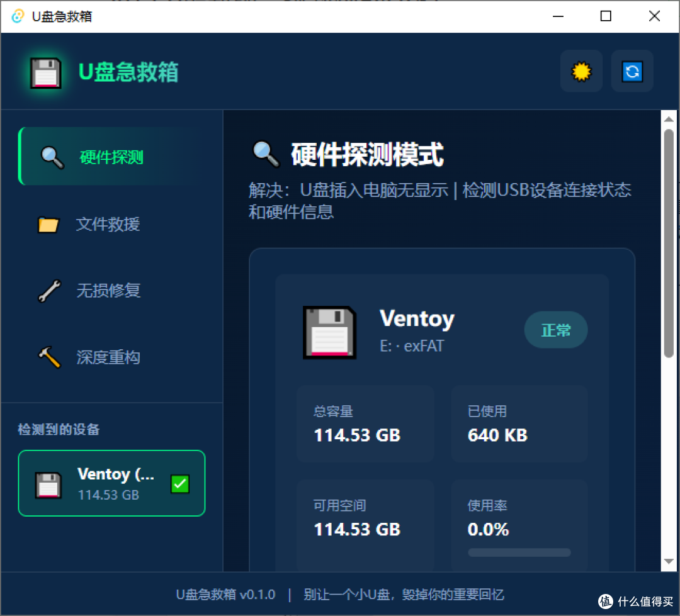680x616 pixels.
Task: Click the Ventoy drive name text
Action: click(x=417, y=319)
